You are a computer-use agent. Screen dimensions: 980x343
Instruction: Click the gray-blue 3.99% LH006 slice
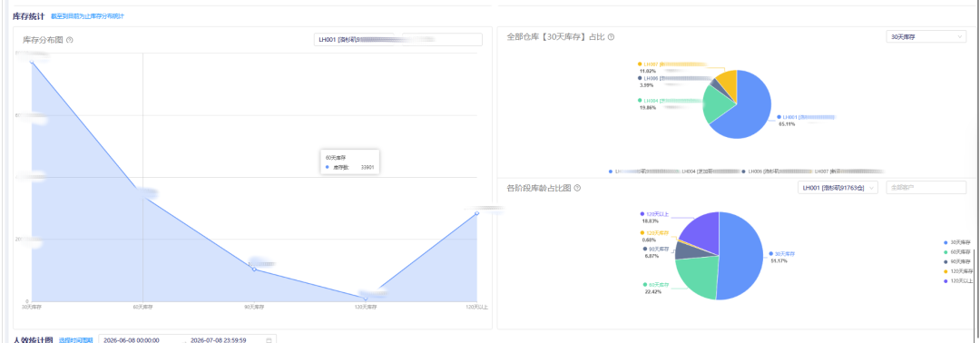[716, 83]
